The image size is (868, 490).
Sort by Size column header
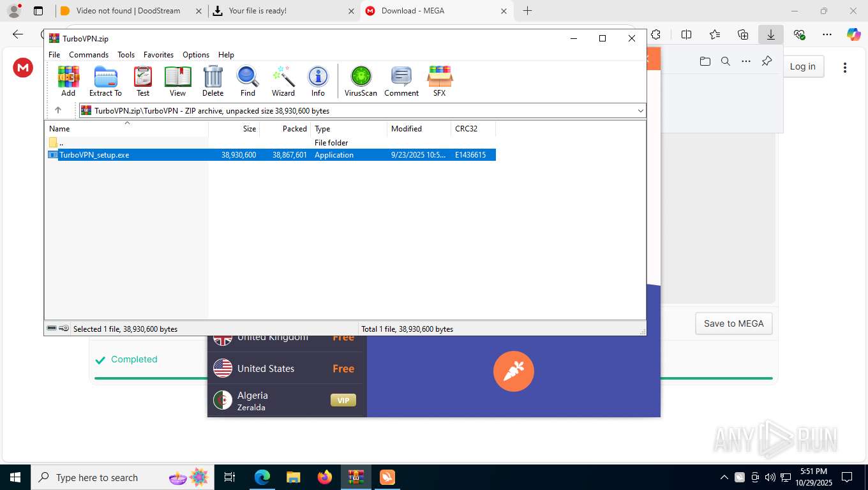pos(234,128)
